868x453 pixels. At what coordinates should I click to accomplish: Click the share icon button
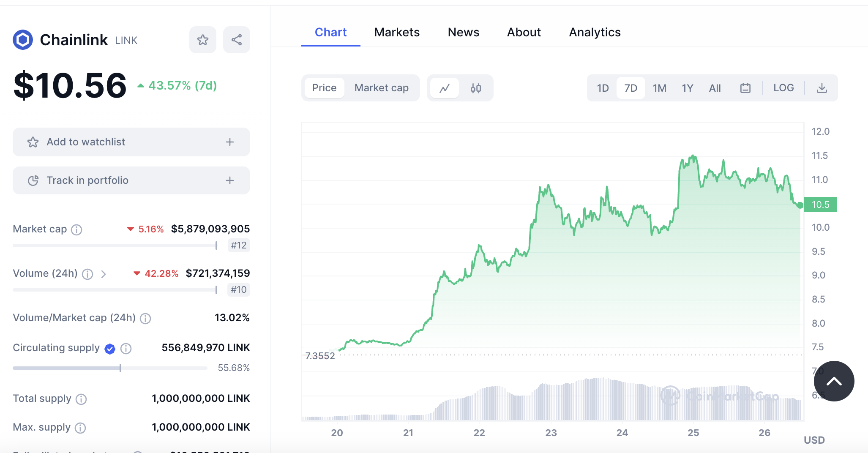[x=237, y=40]
